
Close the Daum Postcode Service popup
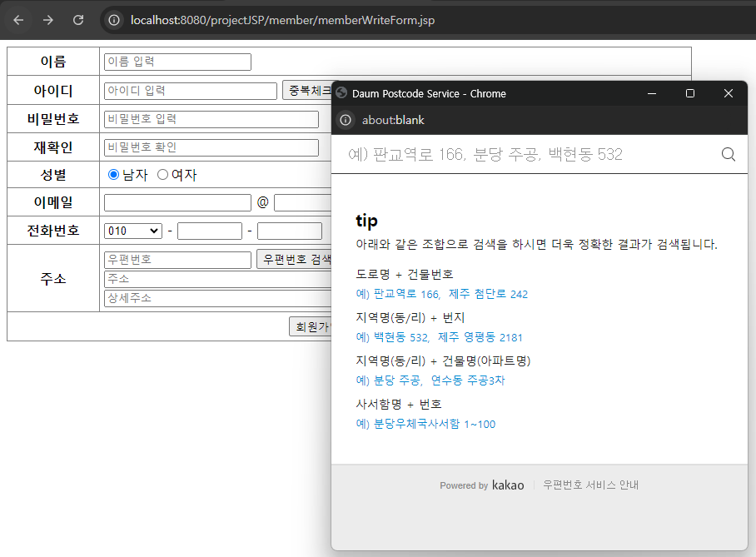729,93
